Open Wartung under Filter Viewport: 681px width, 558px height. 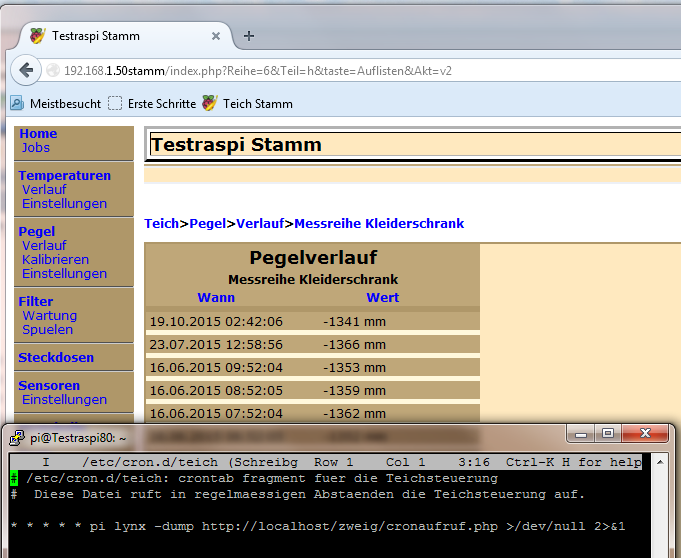tap(49, 316)
